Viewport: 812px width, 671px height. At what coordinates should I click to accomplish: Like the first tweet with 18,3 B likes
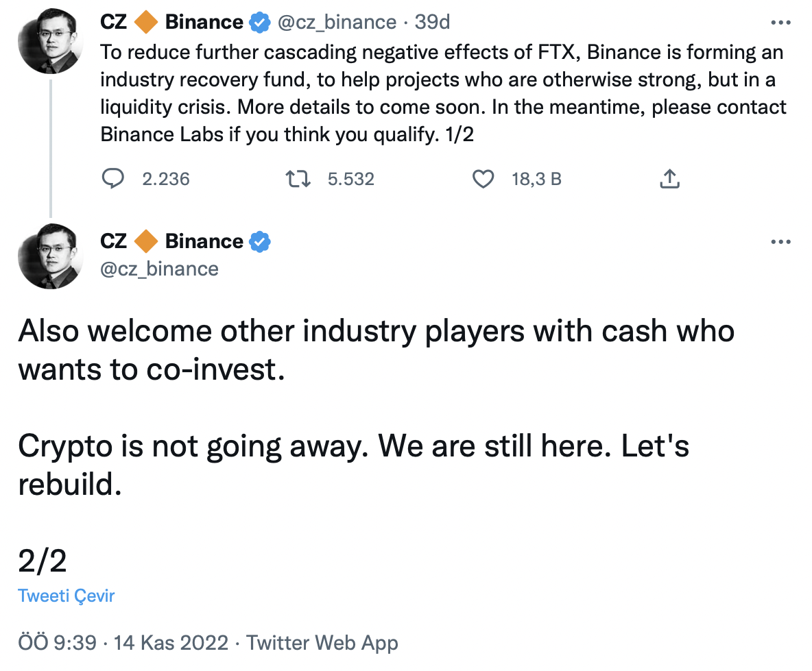[x=483, y=179]
